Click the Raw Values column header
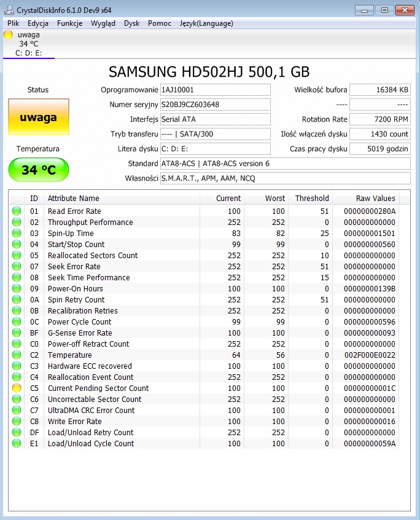This screenshot has height=520, width=420. 366,199
